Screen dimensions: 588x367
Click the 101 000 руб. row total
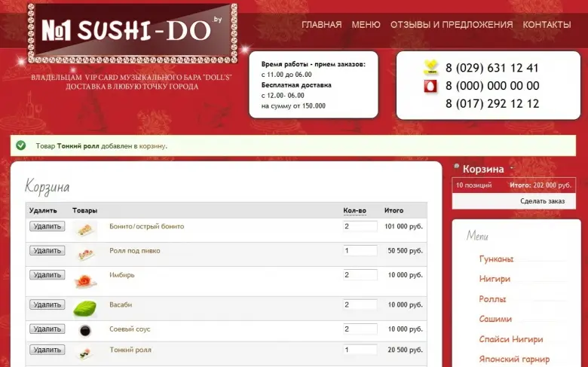tap(403, 226)
